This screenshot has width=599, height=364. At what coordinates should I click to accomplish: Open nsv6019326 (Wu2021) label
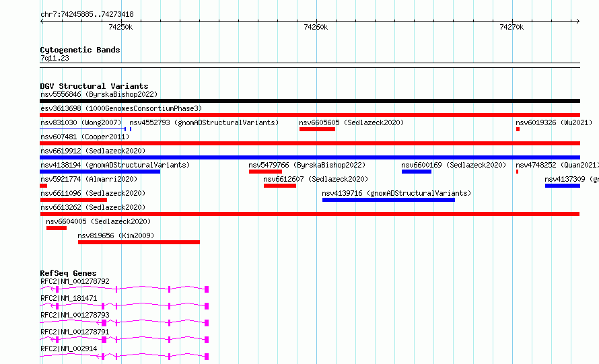[554, 122]
